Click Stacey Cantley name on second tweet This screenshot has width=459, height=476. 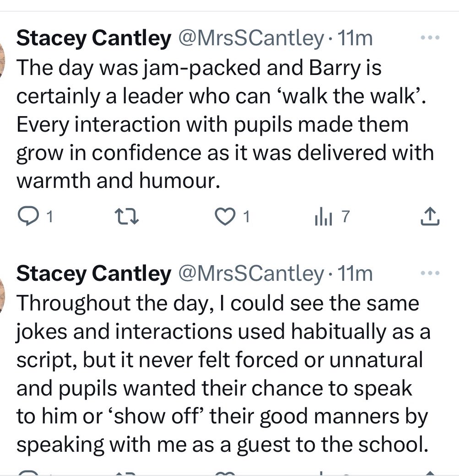(93, 273)
